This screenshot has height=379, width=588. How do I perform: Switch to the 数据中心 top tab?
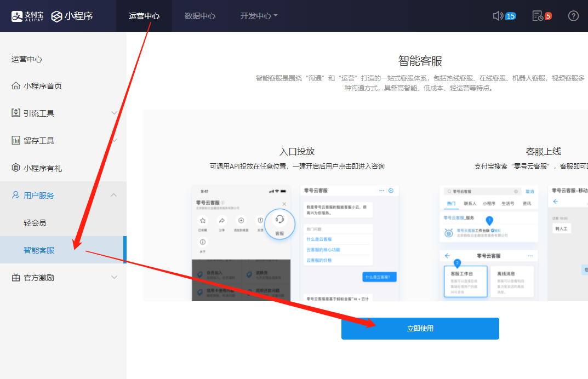pyautogui.click(x=200, y=16)
